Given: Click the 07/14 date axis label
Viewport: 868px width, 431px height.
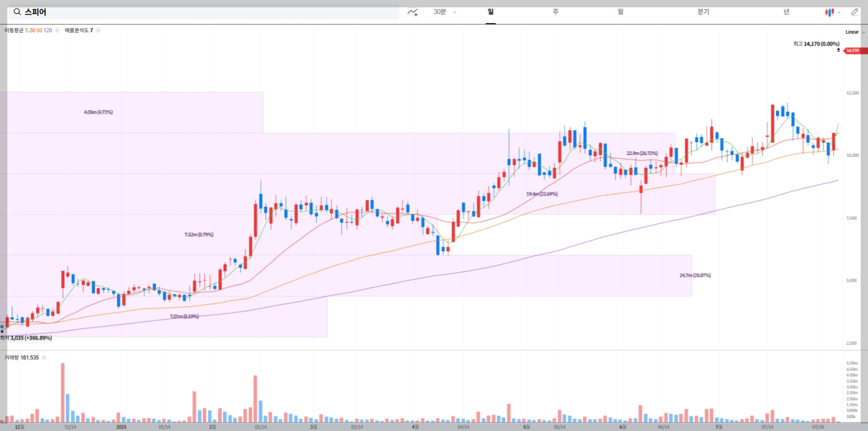Looking at the screenshot, I should pyautogui.click(x=767, y=427).
